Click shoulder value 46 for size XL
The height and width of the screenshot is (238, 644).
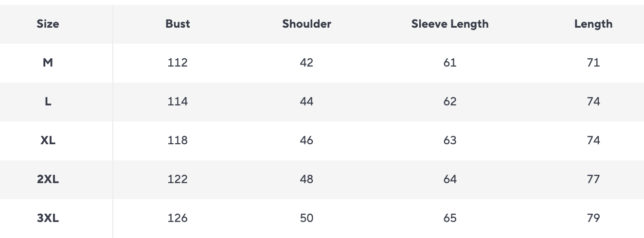click(x=306, y=140)
